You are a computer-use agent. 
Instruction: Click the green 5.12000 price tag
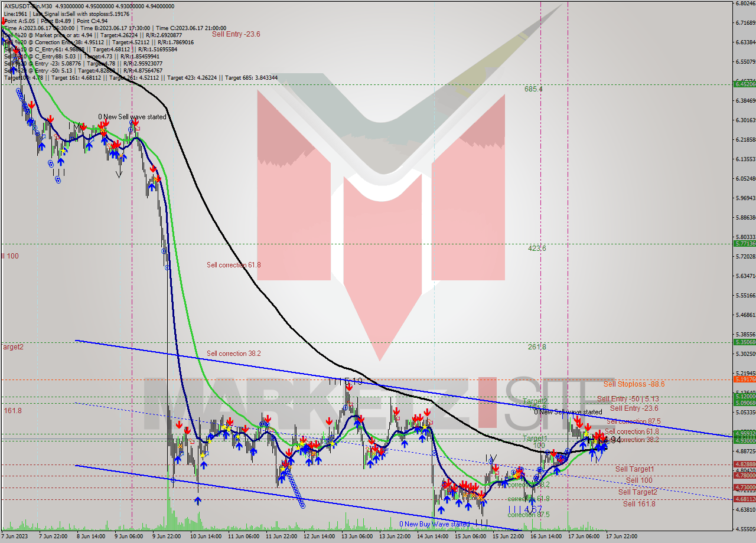click(x=744, y=397)
